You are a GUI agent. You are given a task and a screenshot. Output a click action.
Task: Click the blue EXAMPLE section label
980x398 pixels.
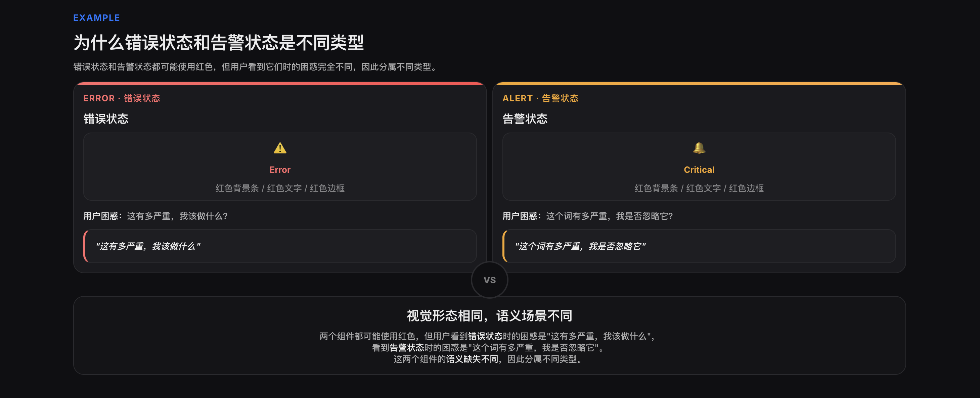97,18
